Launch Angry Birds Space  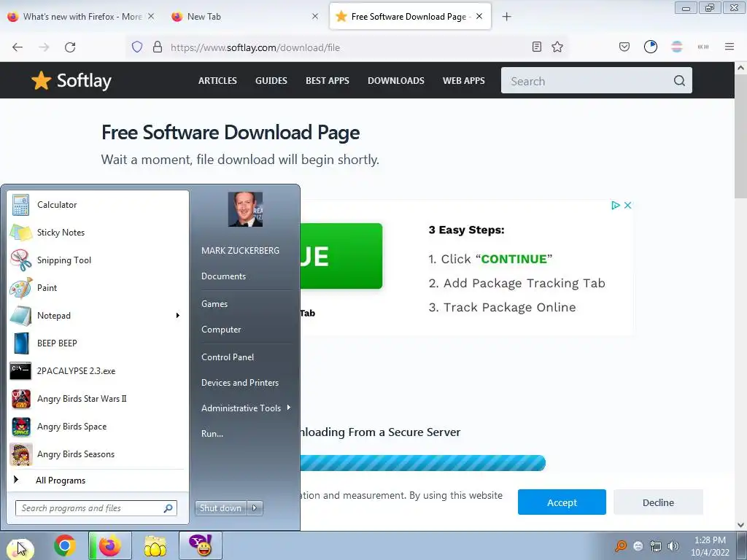pyautogui.click(x=98, y=426)
